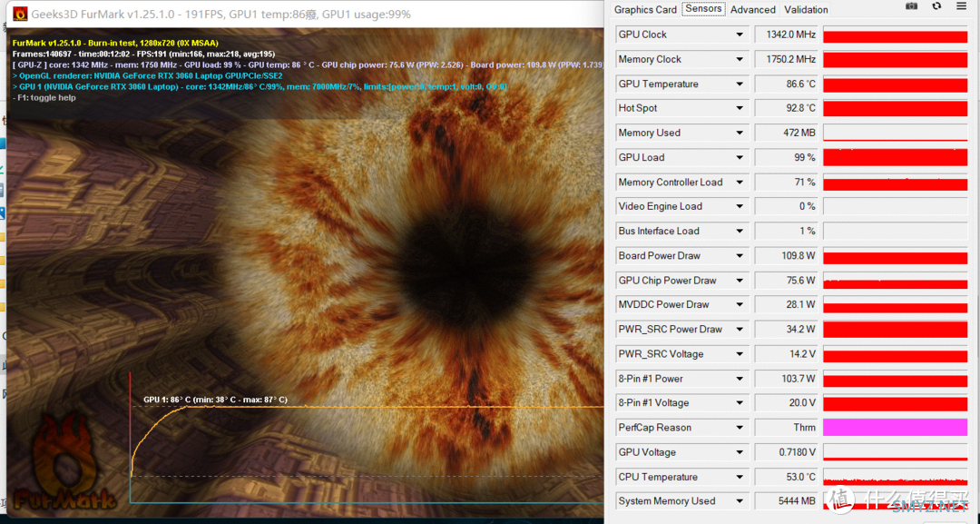Open the Memory Clock sensor dropdown

740,59
